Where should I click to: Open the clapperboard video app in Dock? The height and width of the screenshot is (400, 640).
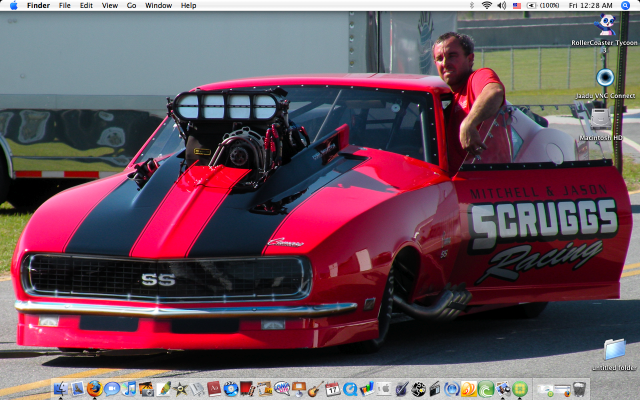[434, 388]
